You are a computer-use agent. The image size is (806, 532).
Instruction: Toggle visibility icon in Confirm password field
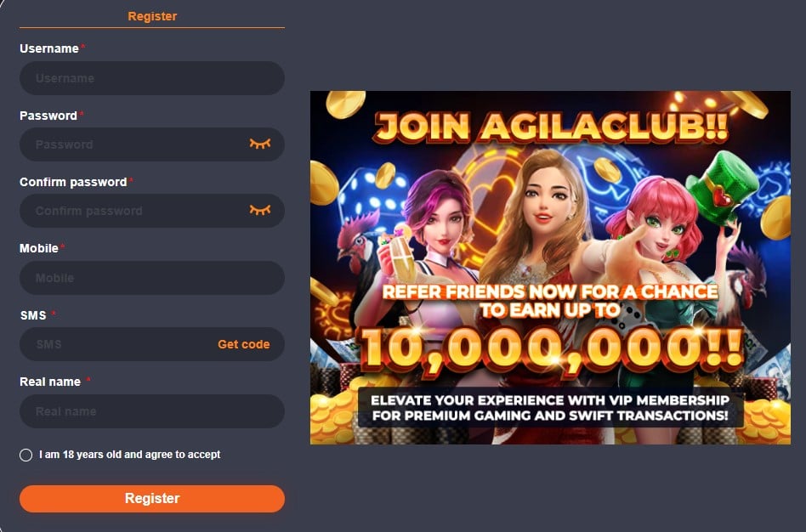pos(259,210)
